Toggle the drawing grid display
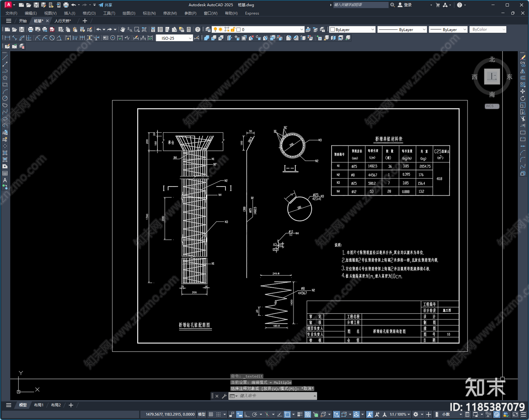The height and width of the screenshot is (420, 529). (211, 414)
